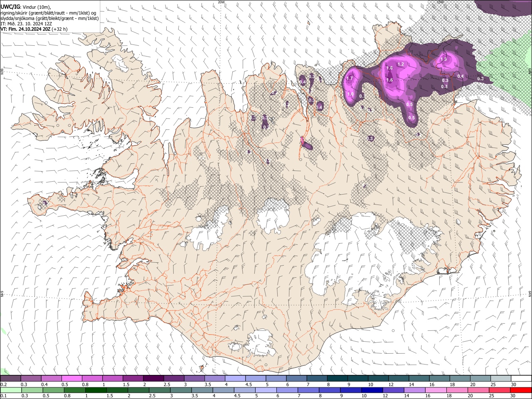Click the UWC/IG title text
The height and width of the screenshot is (399, 532).
pos(10,7)
